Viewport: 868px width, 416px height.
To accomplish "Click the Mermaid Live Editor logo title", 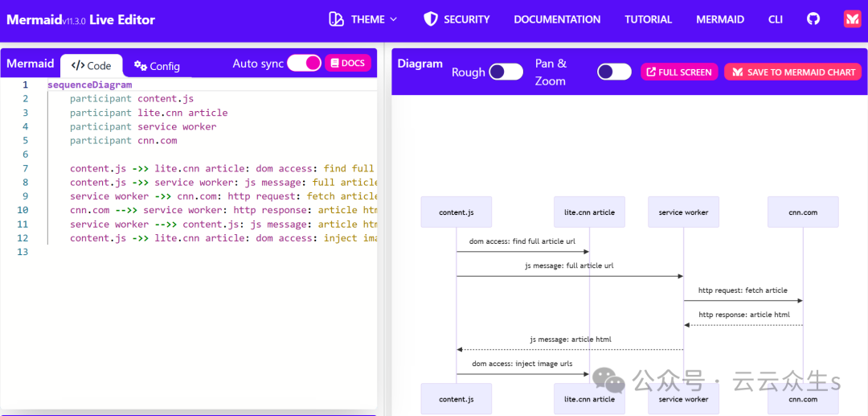I will click(x=81, y=20).
